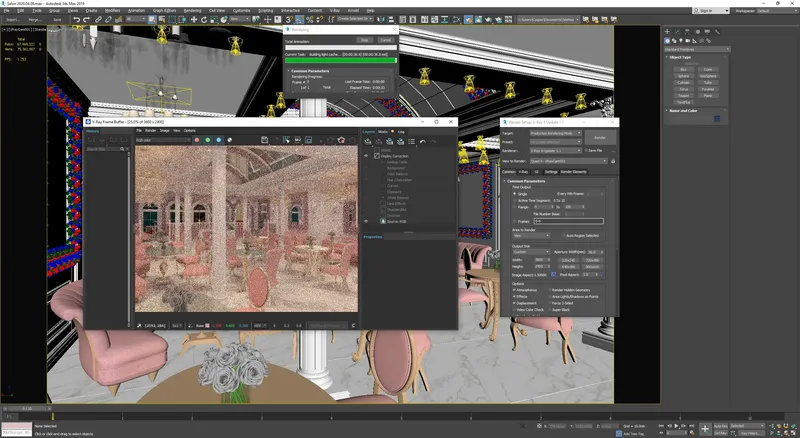The width and height of the screenshot is (800, 438).
Task: Activate the Select and Move tool
Action: pyautogui.click(x=193, y=19)
